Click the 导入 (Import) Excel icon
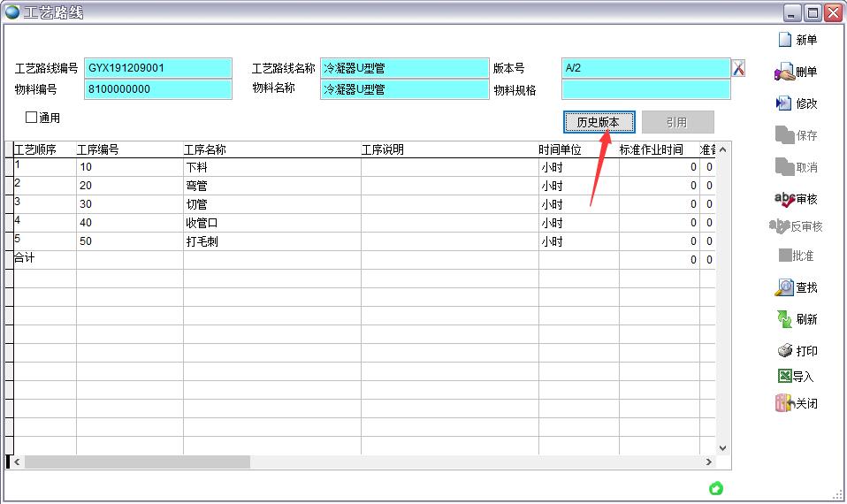Image resolution: width=847 pixels, height=504 pixels. tap(784, 377)
